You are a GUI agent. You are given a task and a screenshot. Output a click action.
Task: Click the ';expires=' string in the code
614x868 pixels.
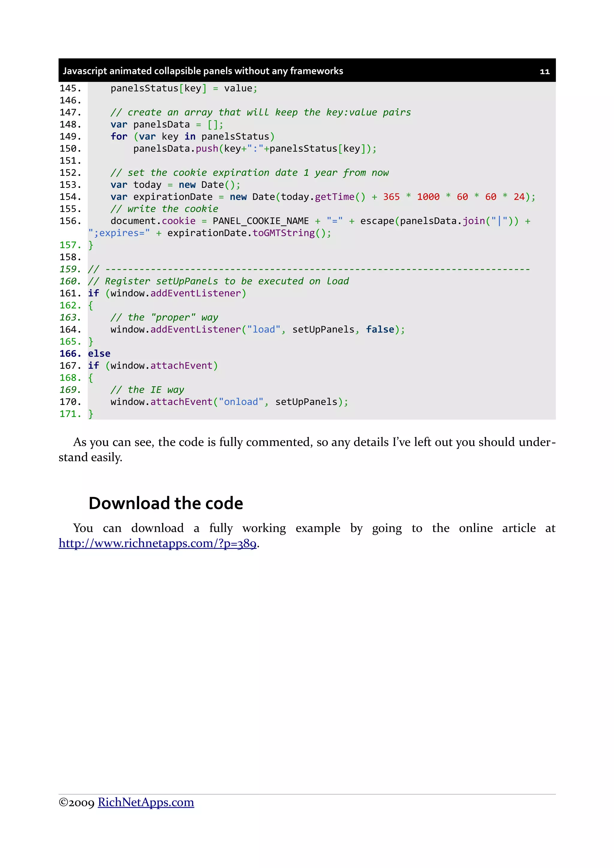tap(119, 233)
